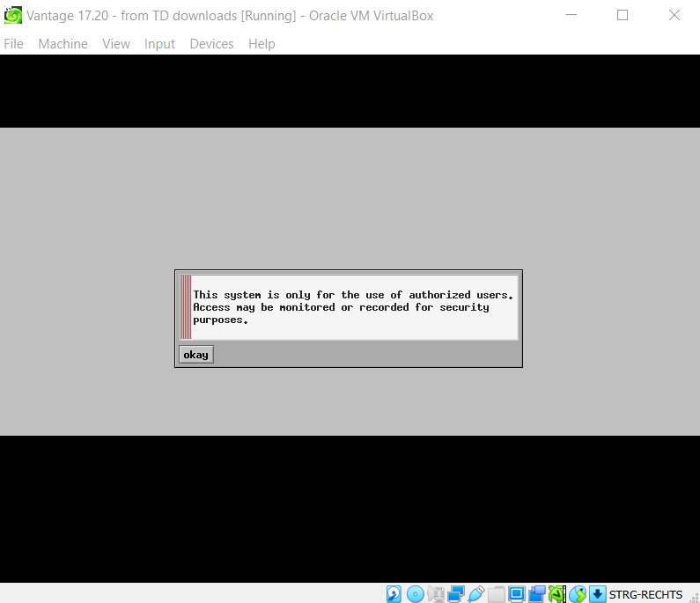Open the Input menu
700x603 pixels.
tap(159, 44)
